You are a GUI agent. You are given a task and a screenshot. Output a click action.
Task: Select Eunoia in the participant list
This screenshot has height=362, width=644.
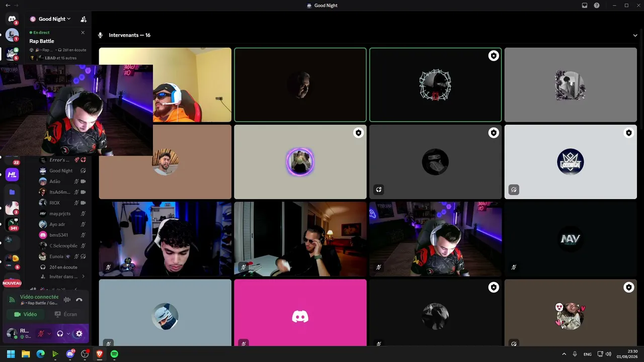click(x=62, y=256)
